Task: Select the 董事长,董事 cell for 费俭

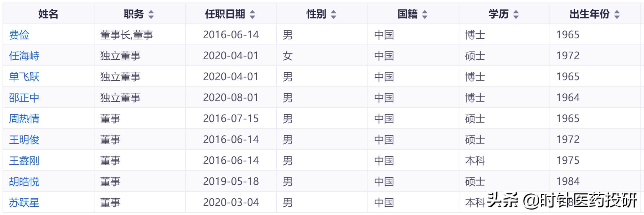Action: point(127,35)
